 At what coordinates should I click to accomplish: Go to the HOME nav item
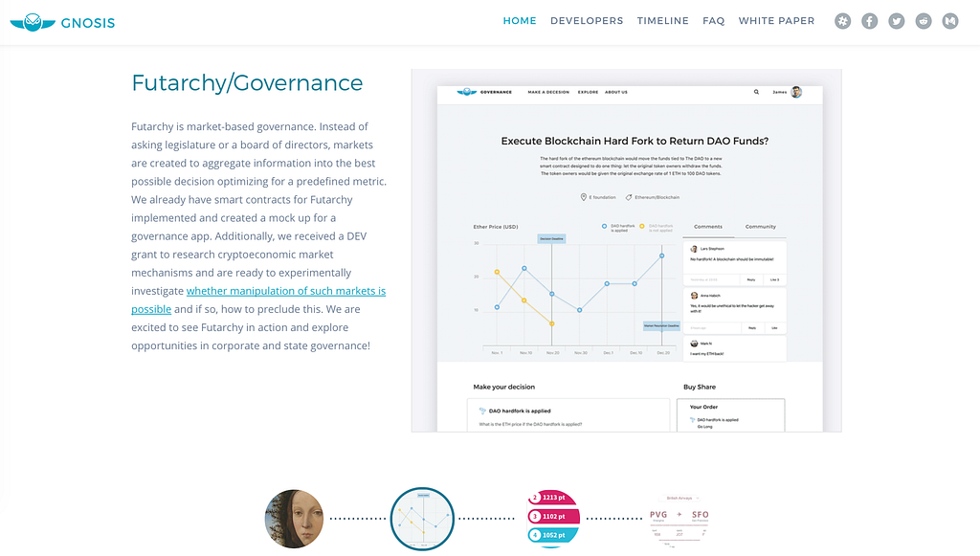click(x=520, y=21)
